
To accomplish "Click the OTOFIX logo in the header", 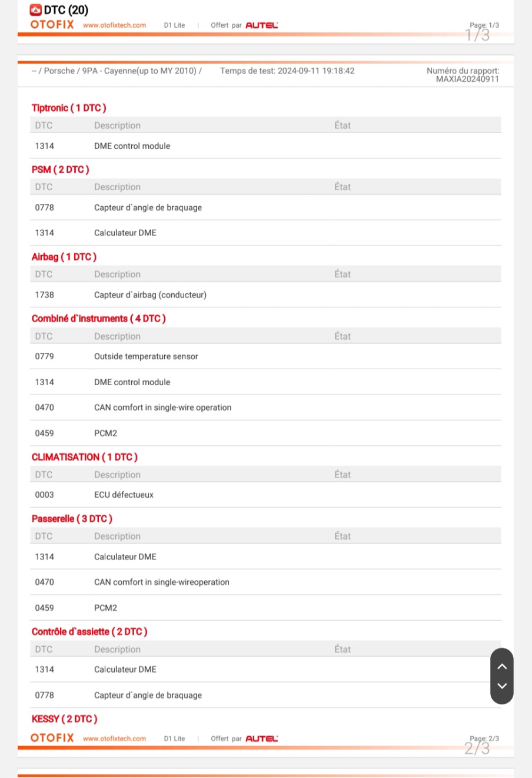I will pyautogui.click(x=52, y=25).
